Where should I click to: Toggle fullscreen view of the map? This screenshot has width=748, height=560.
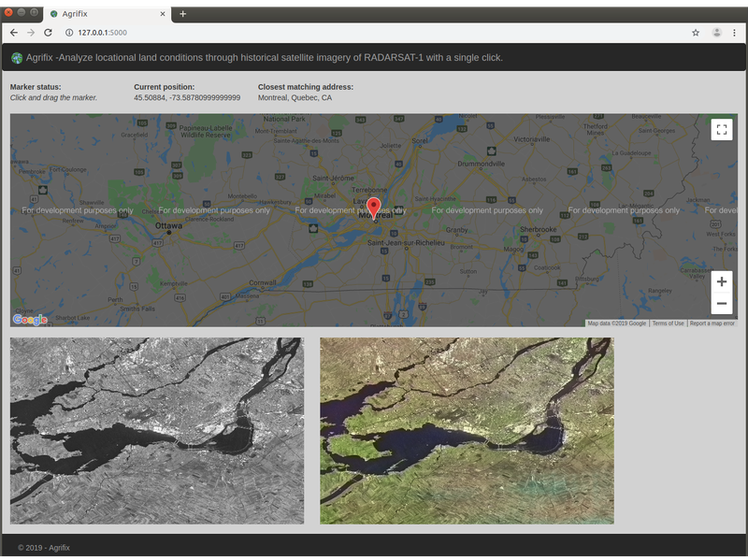(721, 130)
